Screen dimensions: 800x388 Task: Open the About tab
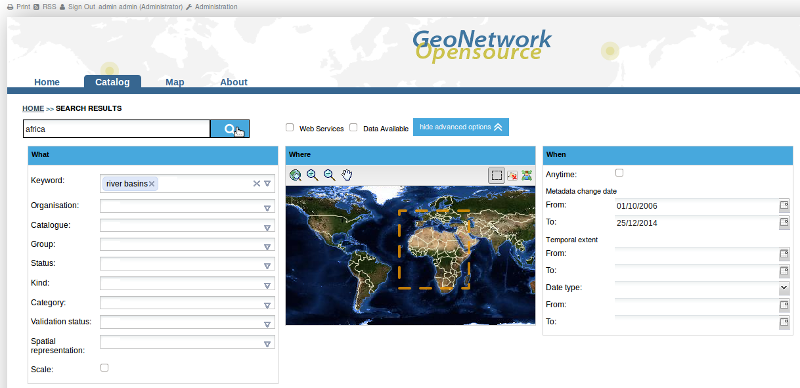pyautogui.click(x=234, y=82)
